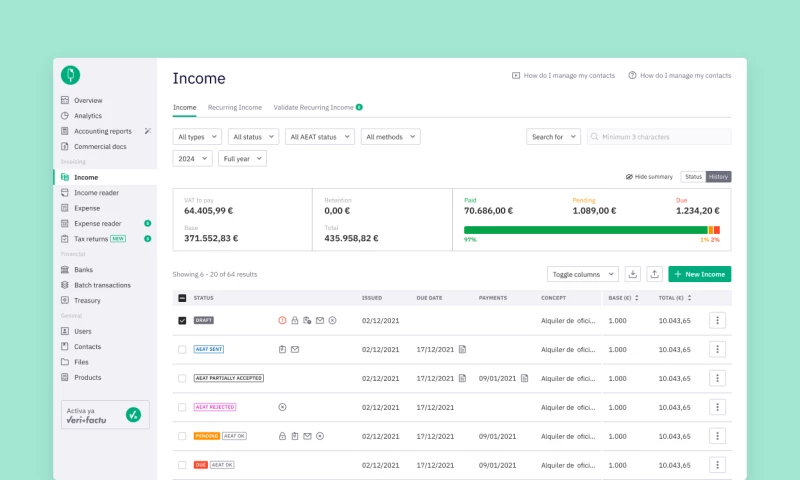Click the circled X icon in DRAFT row
Image resolution: width=800 pixels, height=480 pixels.
point(333,320)
